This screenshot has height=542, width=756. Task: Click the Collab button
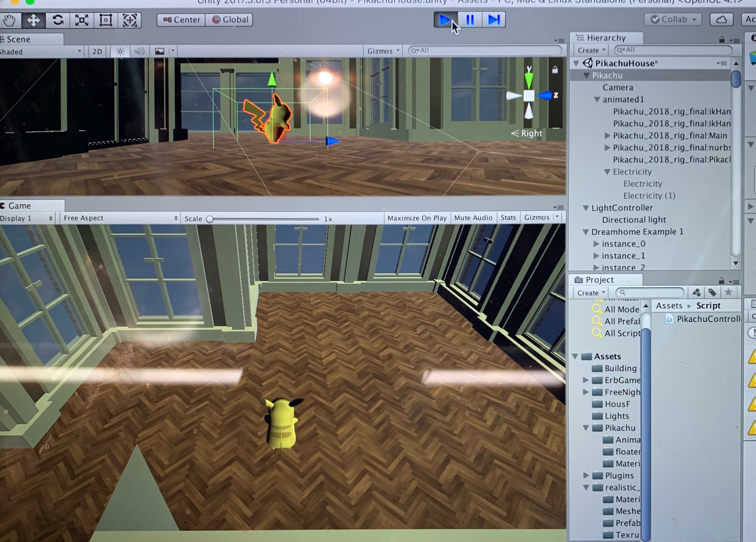pyautogui.click(x=673, y=19)
